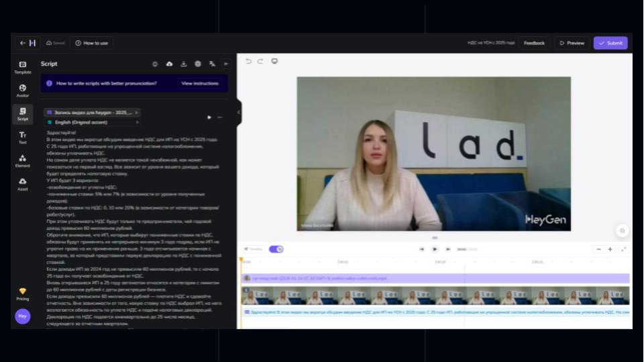Screen dimensions: 644x362
Task: Click the globe icon in Script header
Action: tap(198, 64)
